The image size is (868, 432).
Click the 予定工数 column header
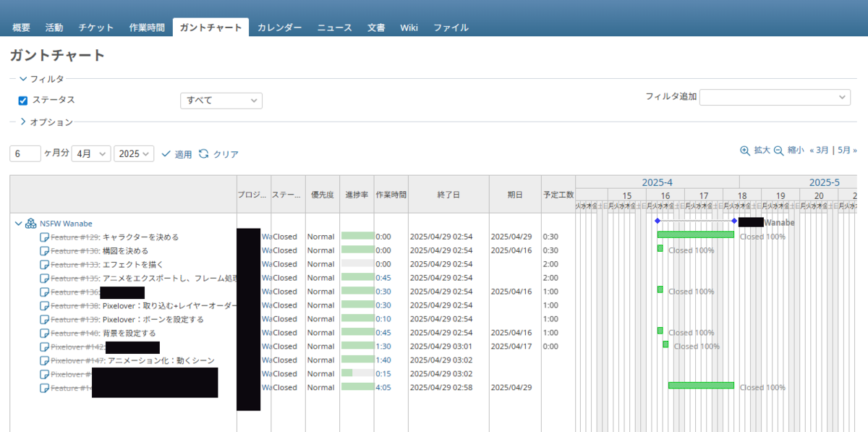click(558, 195)
